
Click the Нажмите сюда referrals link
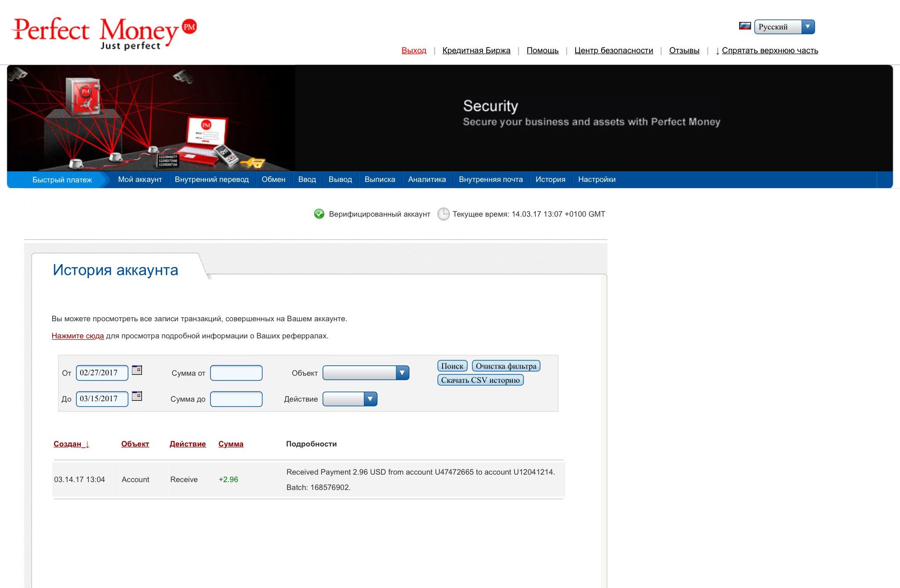(x=78, y=336)
